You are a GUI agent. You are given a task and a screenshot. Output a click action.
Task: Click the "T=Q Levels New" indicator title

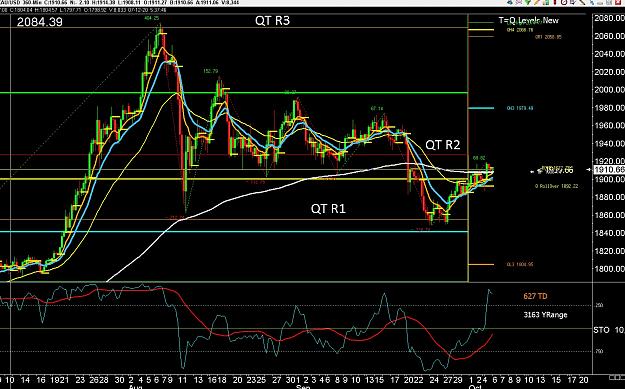(x=529, y=20)
